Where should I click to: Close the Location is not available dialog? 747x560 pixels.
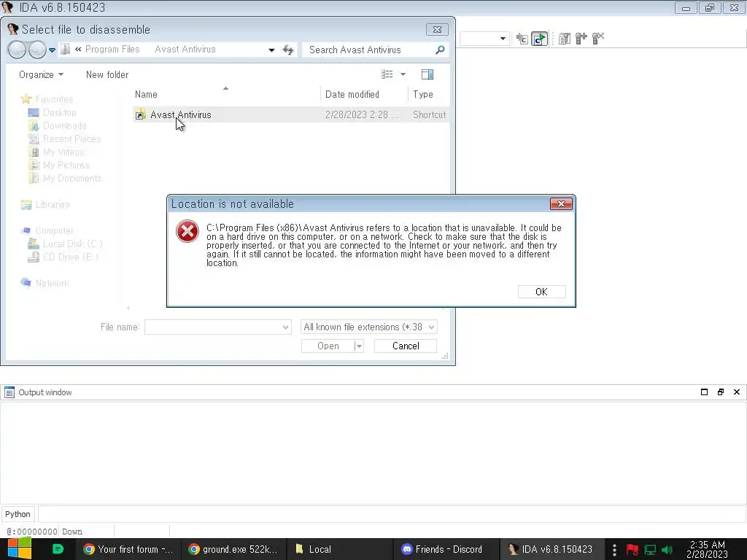point(561,204)
